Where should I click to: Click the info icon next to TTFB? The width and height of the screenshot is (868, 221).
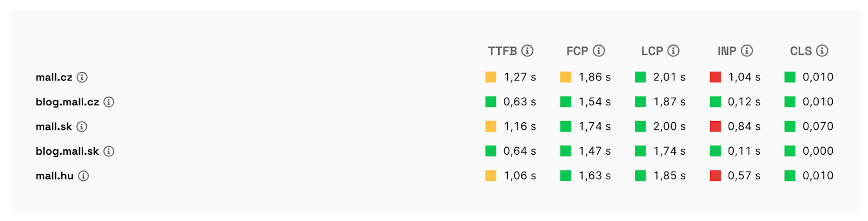pyautogui.click(x=527, y=50)
